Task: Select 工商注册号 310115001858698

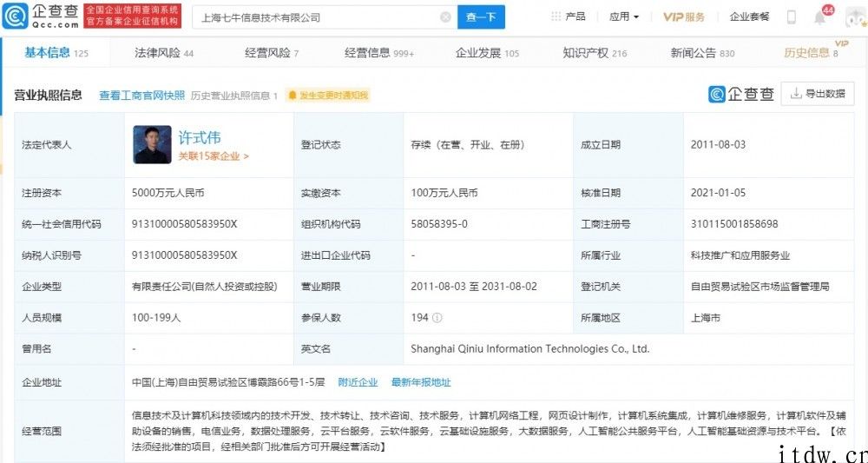Action: coord(734,224)
